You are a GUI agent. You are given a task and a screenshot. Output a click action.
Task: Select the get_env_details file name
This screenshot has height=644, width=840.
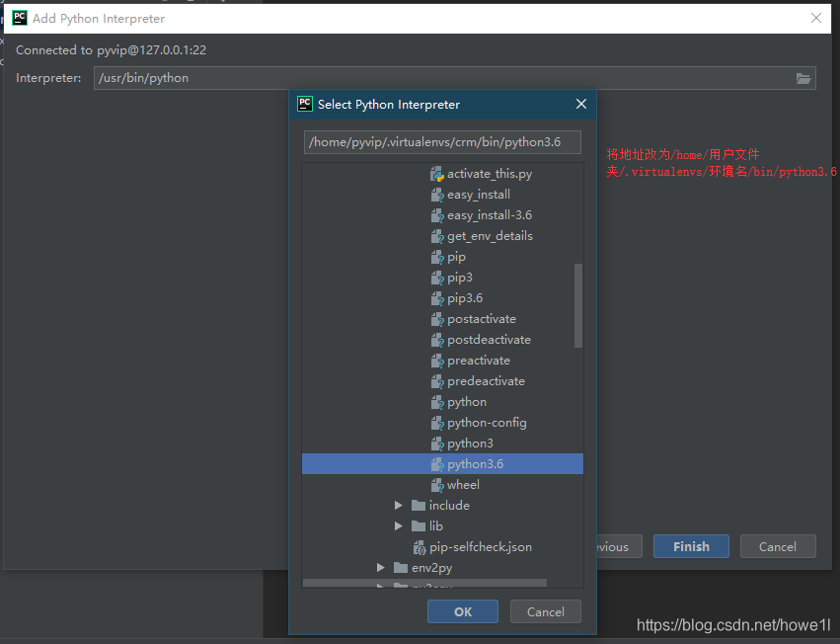(x=490, y=236)
